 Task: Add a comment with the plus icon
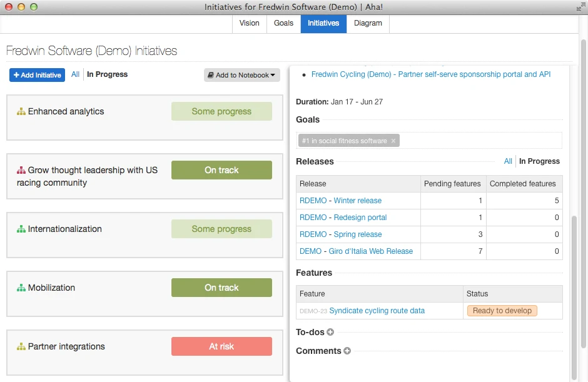pos(347,351)
